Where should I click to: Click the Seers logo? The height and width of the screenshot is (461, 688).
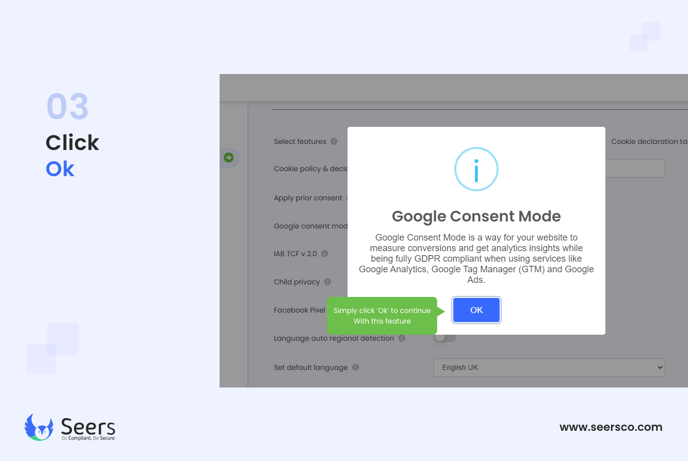click(x=70, y=427)
